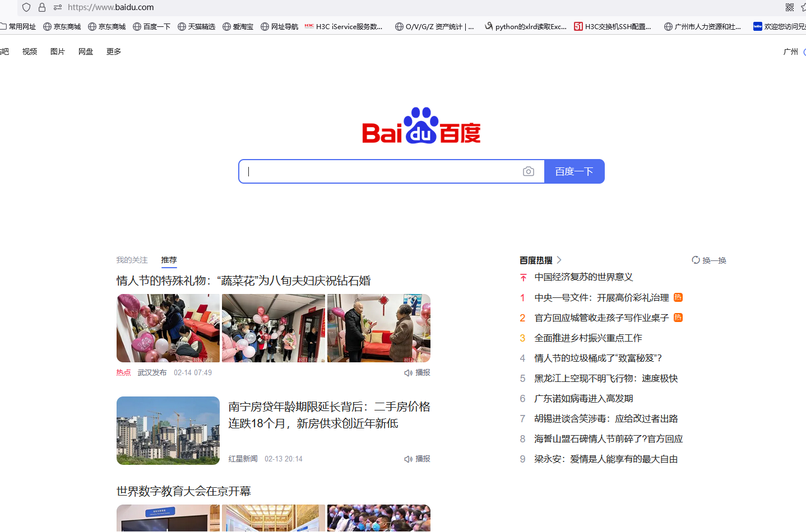Open hot search 胡锡进谈含笑涉毒
The width and height of the screenshot is (806, 532).
(606, 418)
